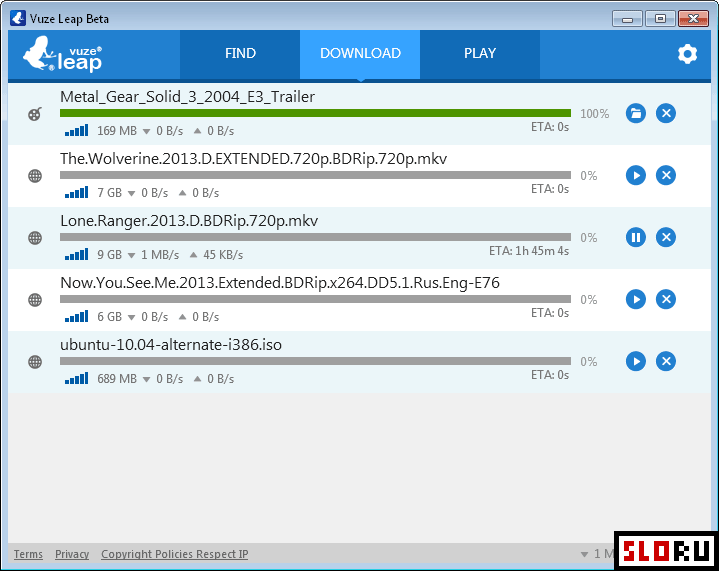719x571 pixels.
Task: Click the Vuze Leap frog logo
Action: tap(62, 54)
